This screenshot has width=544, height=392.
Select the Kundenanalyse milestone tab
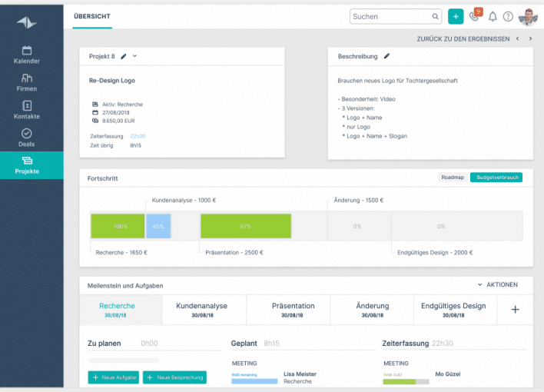(201, 309)
